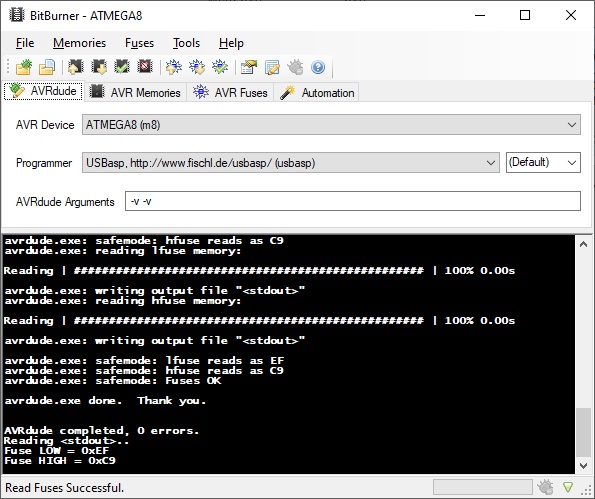595x499 pixels.
Task: Click the read memory chip up-arrow icon
Action: point(76,67)
